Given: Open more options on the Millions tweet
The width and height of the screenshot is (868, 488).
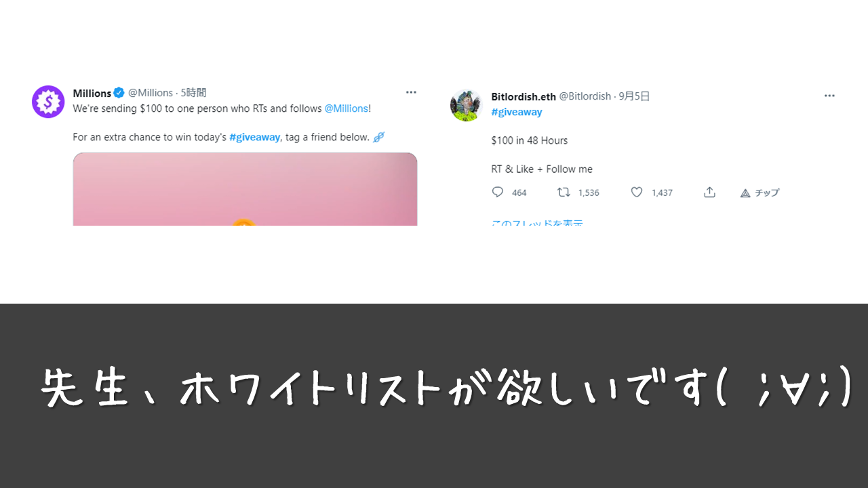Looking at the screenshot, I should coord(411,92).
